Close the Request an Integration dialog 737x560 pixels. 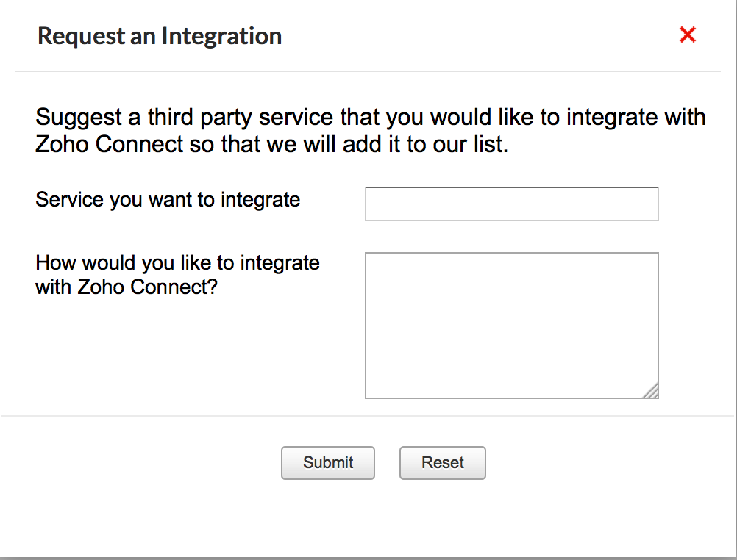(687, 35)
